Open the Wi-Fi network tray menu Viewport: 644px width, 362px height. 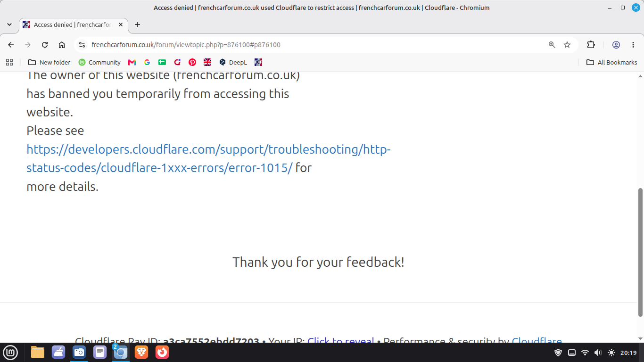[585, 353]
